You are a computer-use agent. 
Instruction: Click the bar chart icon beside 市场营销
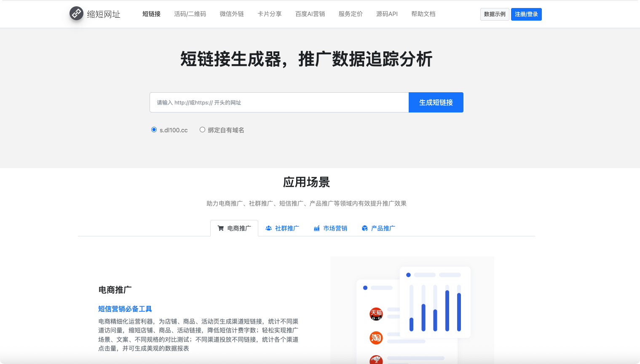(x=316, y=228)
